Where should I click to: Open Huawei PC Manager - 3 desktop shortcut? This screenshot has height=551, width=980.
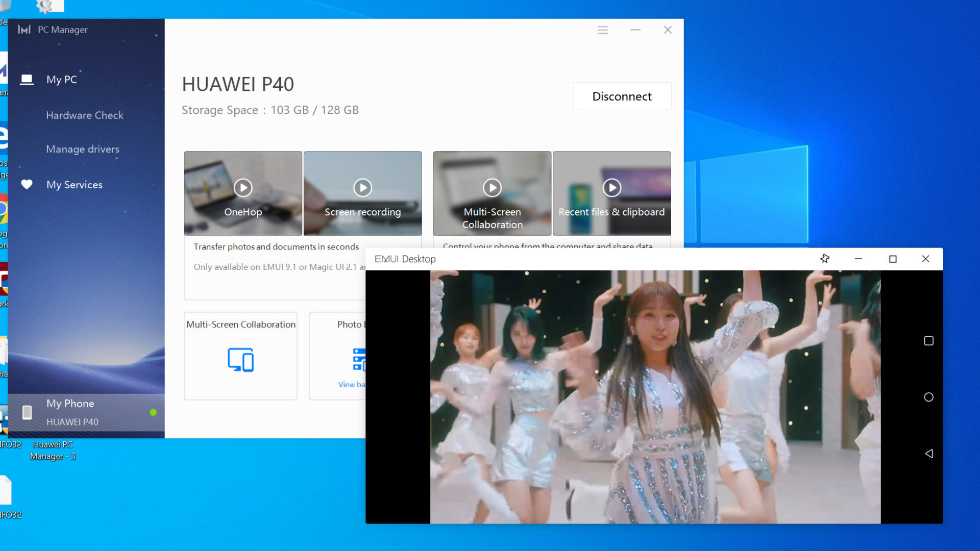[x=53, y=450]
